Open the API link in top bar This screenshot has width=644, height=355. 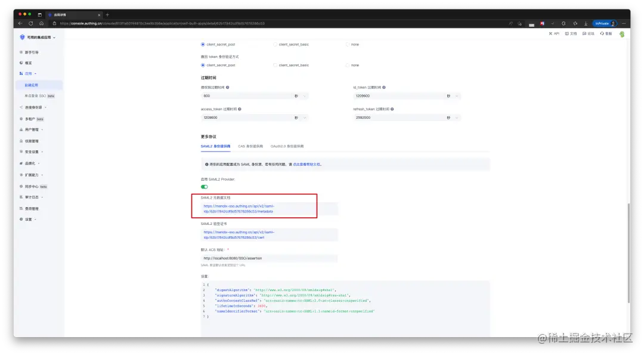click(554, 33)
